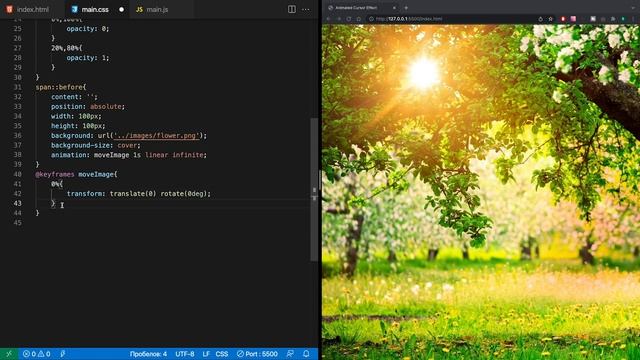
Task: Open errors and warnings problems count
Action: click(x=37, y=354)
